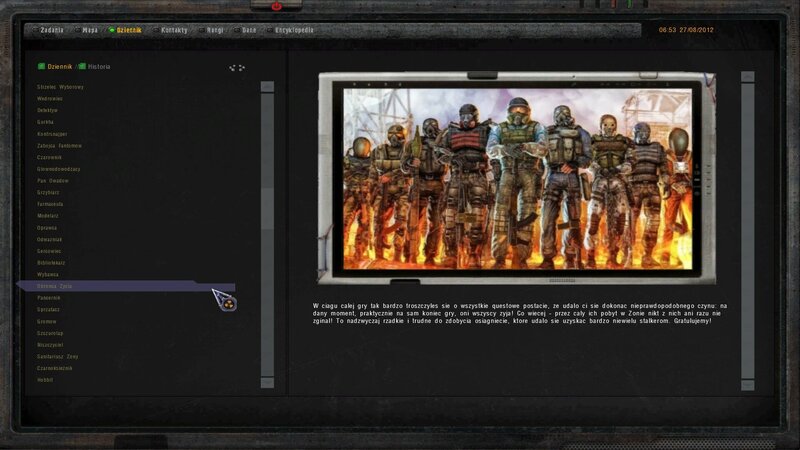The image size is (800, 450).
Task: Open the Hobbit entry in list
Action: (47, 380)
